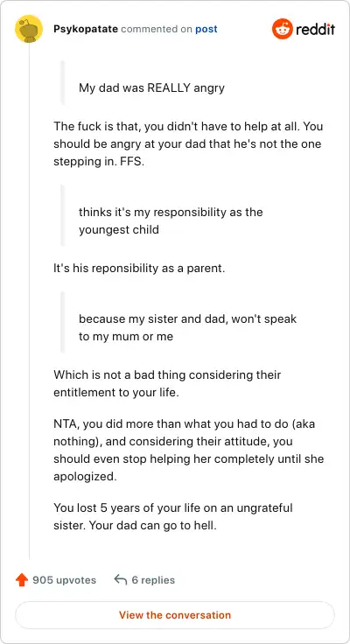Follow the blue "post" link
The height and width of the screenshot is (644, 350).
(x=206, y=29)
